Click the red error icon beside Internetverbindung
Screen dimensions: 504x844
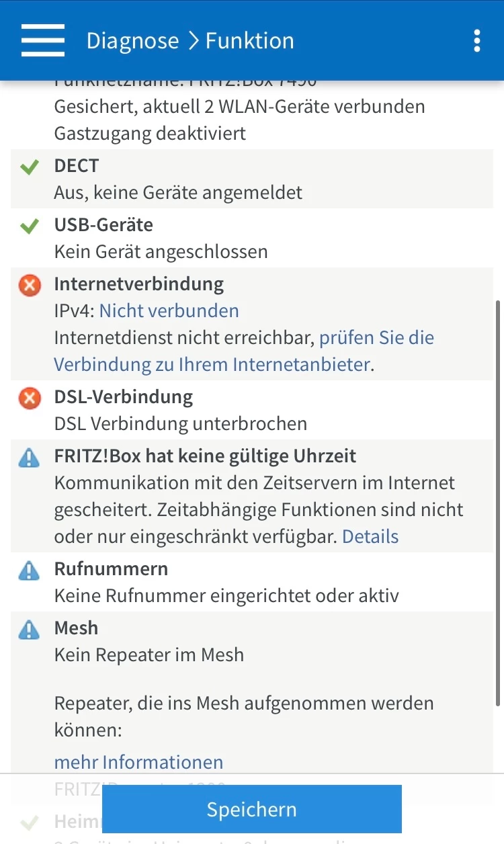[x=30, y=285]
